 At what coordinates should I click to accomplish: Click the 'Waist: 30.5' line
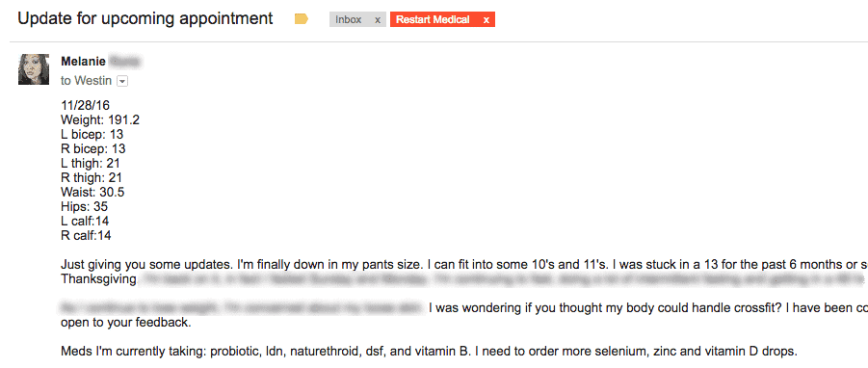(92, 192)
